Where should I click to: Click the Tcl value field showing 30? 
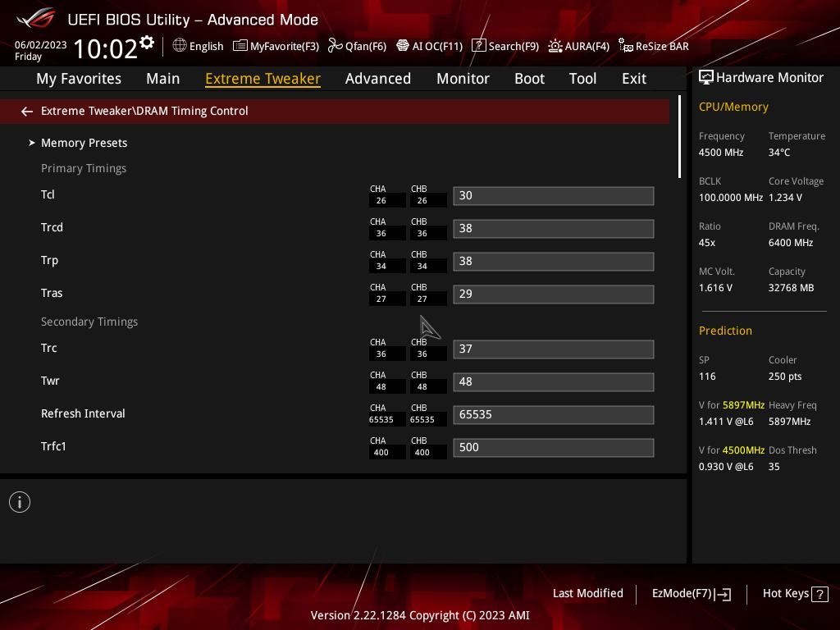pos(554,196)
